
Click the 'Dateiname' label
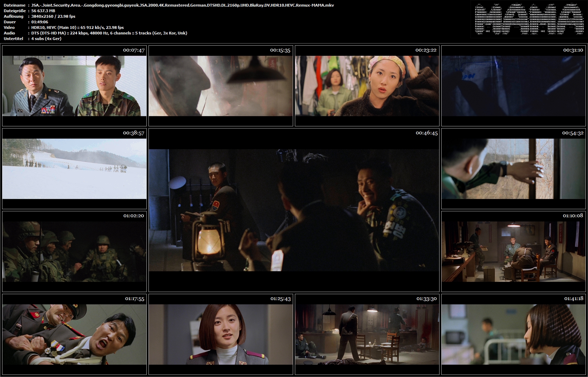tap(14, 5)
